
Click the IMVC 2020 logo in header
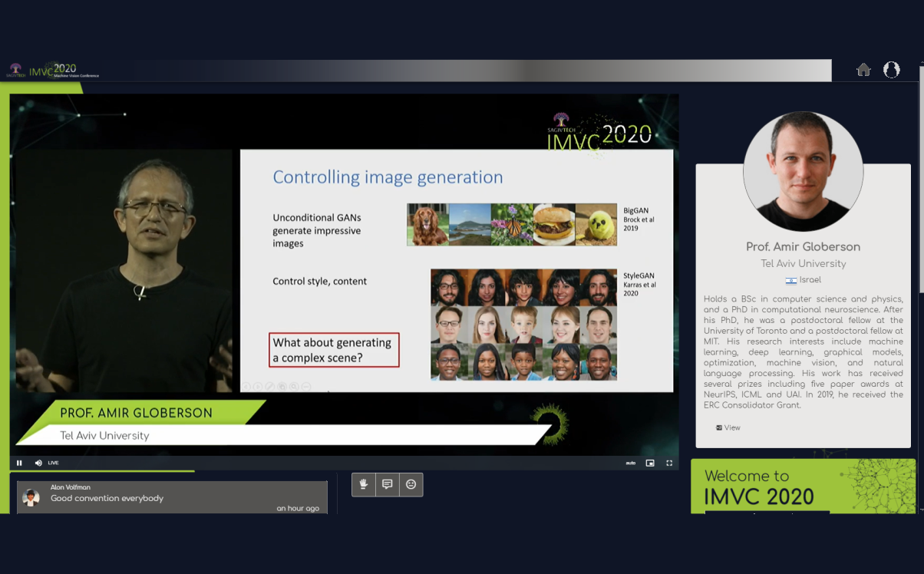coord(54,71)
